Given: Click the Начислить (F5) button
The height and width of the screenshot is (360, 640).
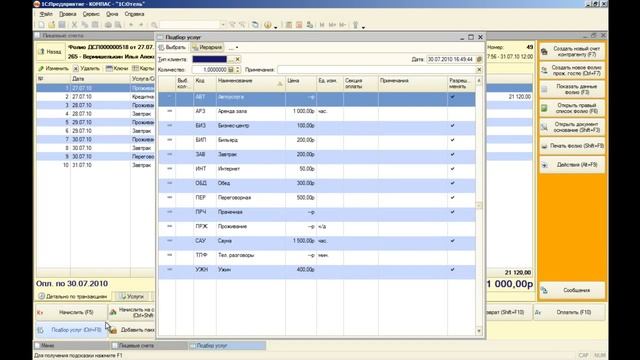Looking at the screenshot, I should tap(71, 312).
